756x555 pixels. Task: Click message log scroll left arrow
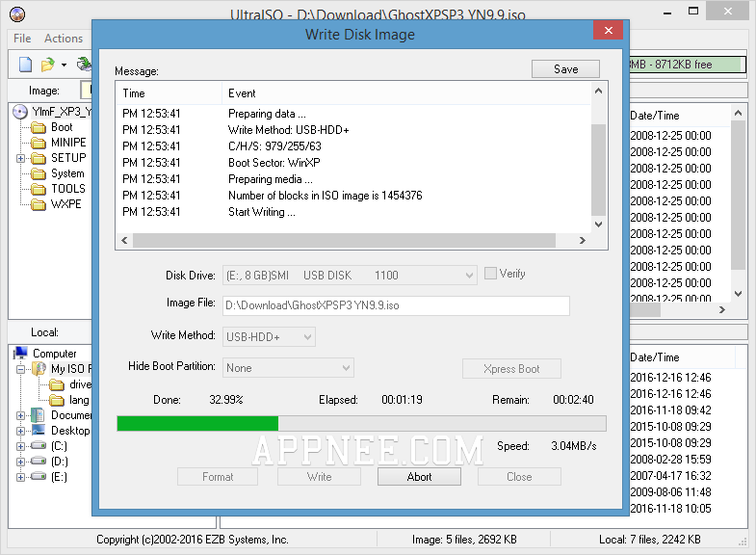[x=124, y=240]
